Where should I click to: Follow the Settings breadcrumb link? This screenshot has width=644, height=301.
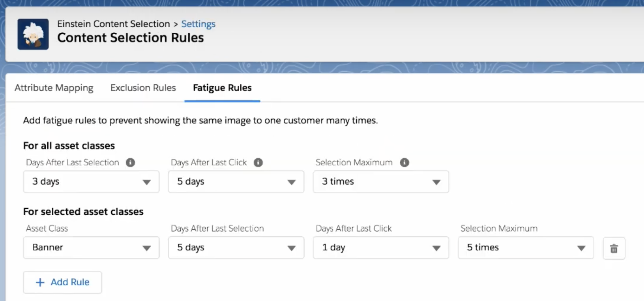(x=198, y=24)
